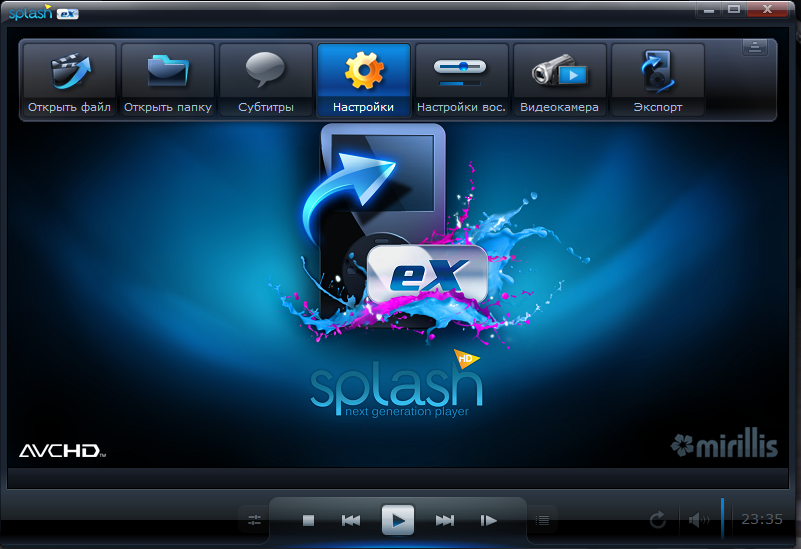Open the equalizer adjustments icon
Image resolution: width=801 pixels, height=549 pixels.
click(x=254, y=520)
